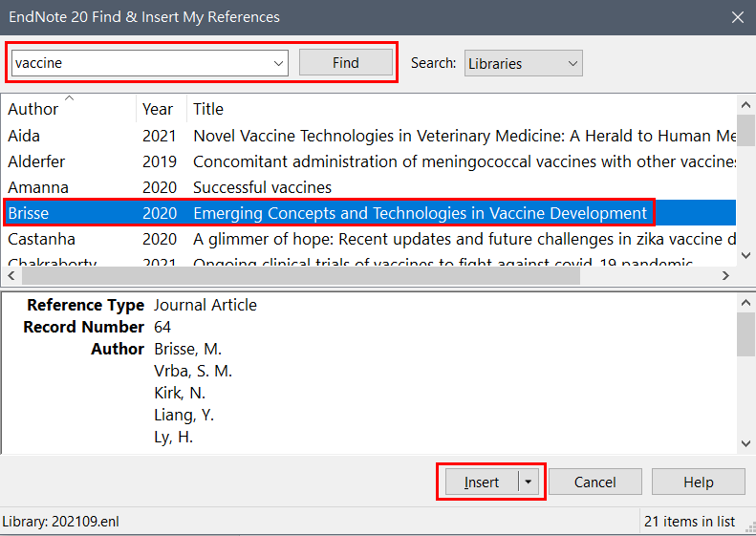Click the reference list scroll-down arrow
Viewport: 756px width, 536px height.
click(745, 255)
